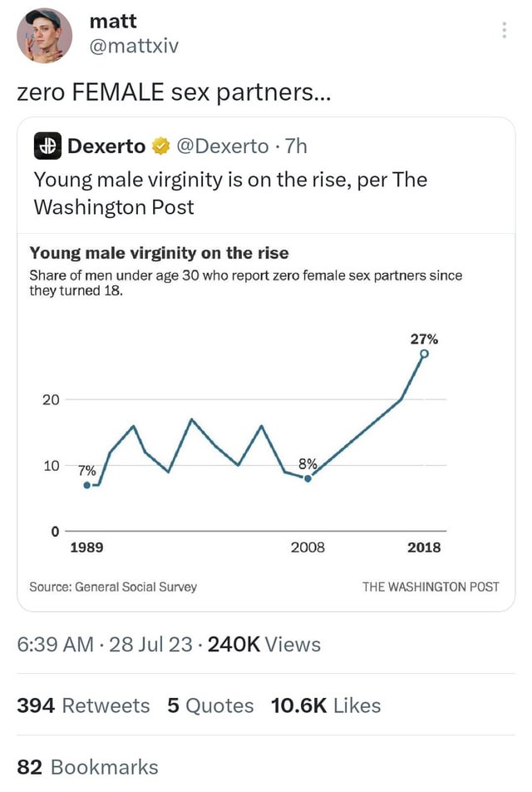The image size is (532, 792).
Task: Click the 27% data point marker
Action: point(424,354)
